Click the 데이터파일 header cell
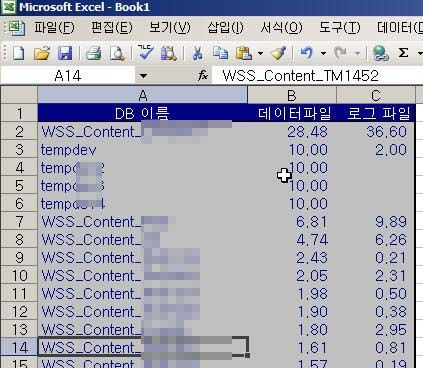 coord(292,113)
